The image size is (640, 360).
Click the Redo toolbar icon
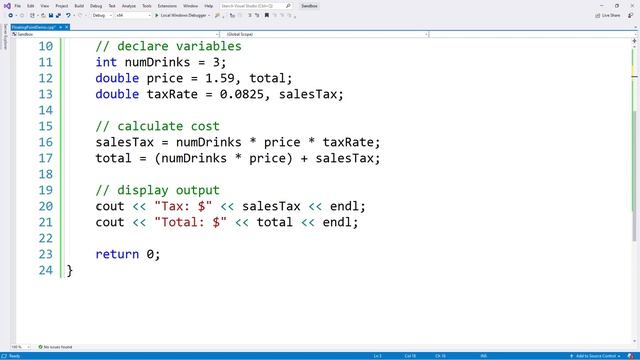[x=80, y=16]
